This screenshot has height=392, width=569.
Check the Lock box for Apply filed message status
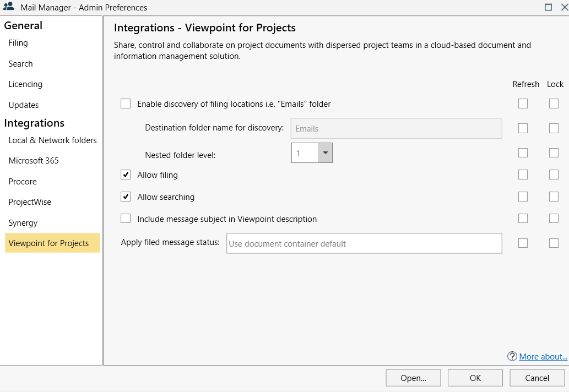point(554,243)
